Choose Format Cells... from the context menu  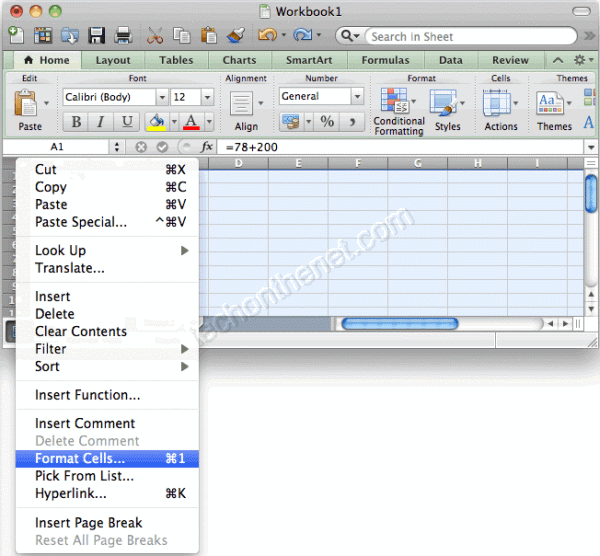[80, 459]
